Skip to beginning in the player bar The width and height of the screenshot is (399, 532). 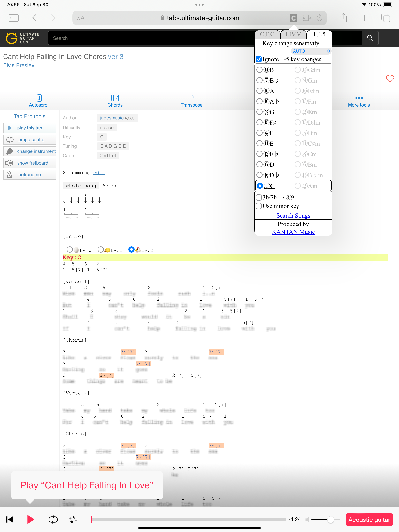point(10,519)
